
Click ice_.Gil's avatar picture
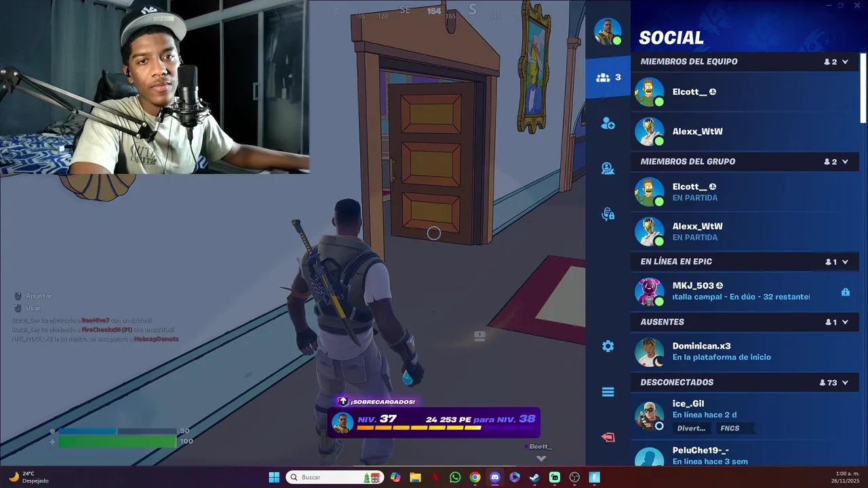(x=649, y=415)
